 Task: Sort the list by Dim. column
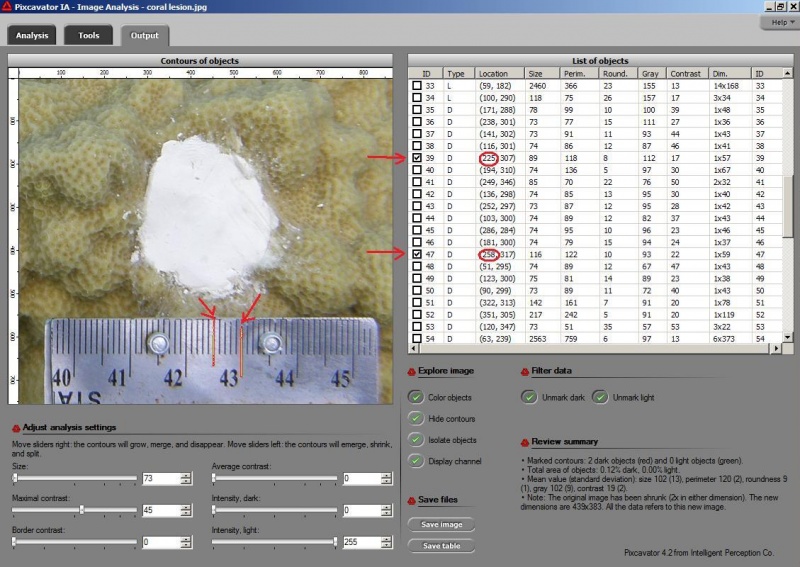(x=730, y=73)
